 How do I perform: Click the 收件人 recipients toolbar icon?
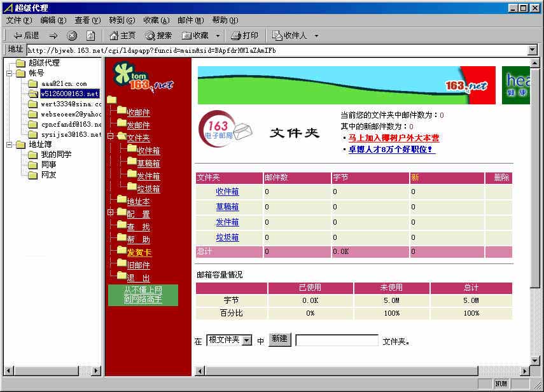[x=289, y=36]
